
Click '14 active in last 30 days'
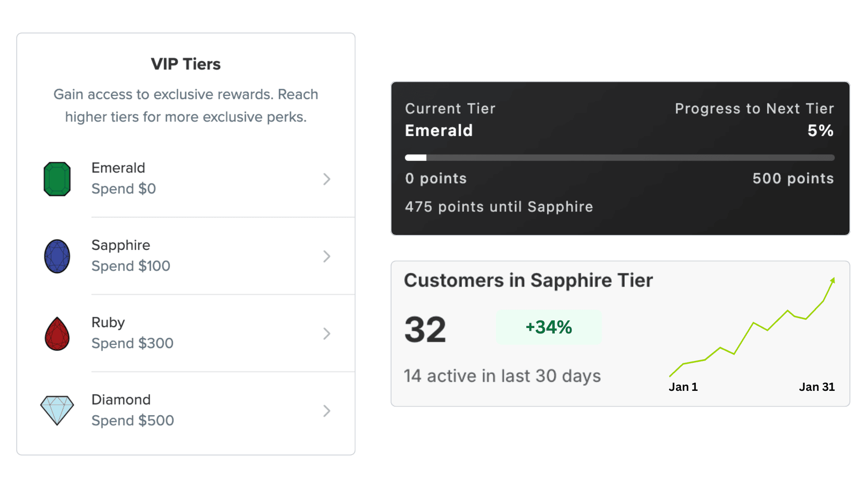click(502, 376)
